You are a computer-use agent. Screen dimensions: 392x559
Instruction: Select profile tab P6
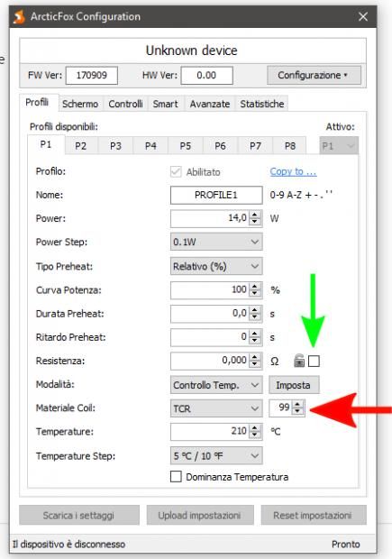[220, 146]
